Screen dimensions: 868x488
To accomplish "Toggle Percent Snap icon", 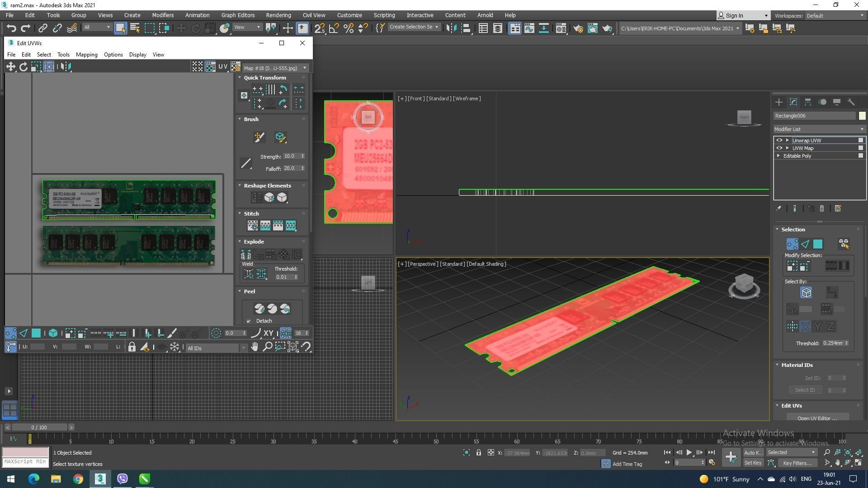I will pyautogui.click(x=349, y=28).
